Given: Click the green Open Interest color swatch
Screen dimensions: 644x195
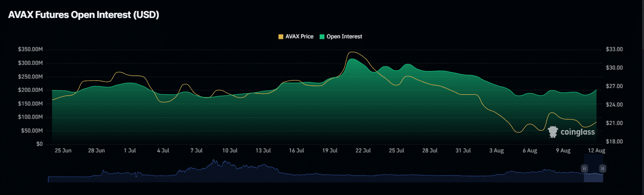Looking at the screenshot, I should click(322, 36).
